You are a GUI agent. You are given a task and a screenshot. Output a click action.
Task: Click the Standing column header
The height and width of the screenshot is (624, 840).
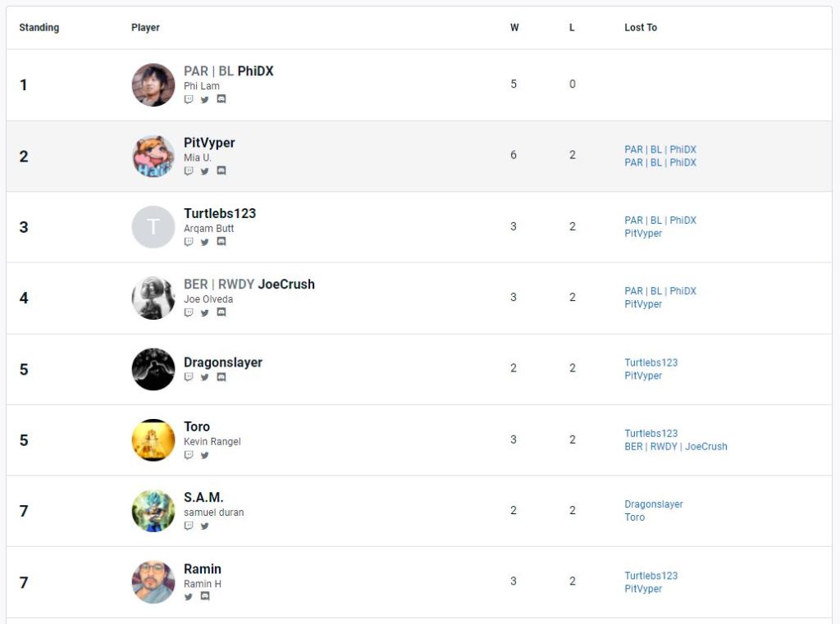(39, 28)
